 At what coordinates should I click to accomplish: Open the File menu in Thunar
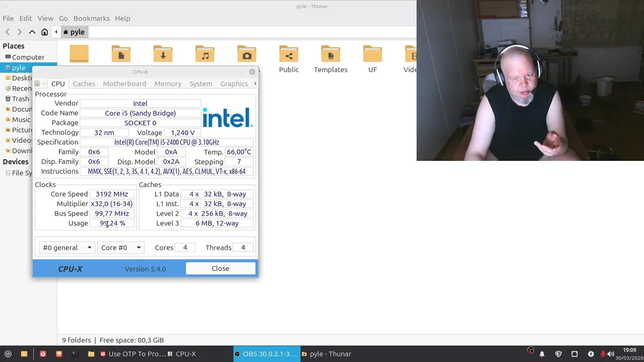[8, 18]
